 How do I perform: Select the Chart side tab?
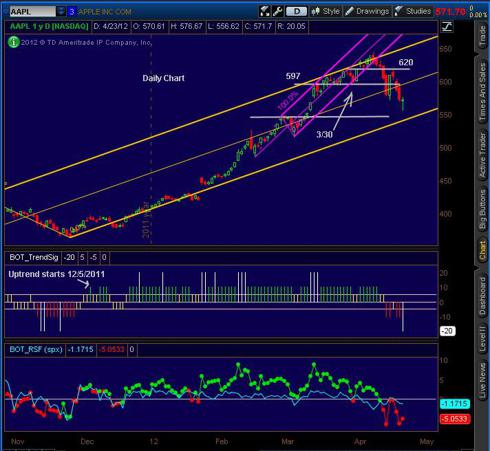point(483,250)
